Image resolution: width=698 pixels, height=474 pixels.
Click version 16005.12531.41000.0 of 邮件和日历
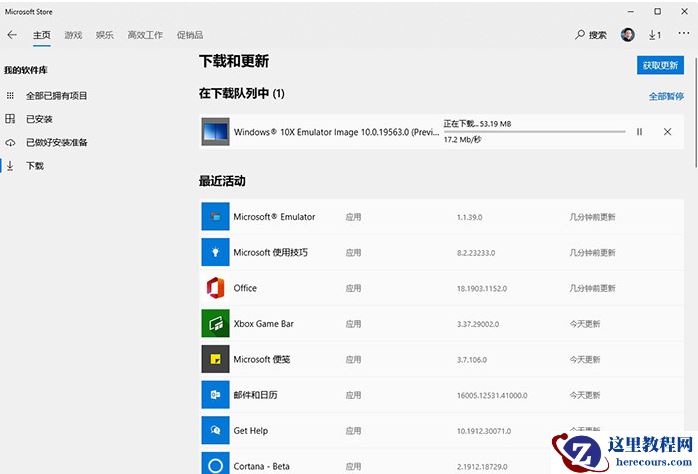point(492,395)
